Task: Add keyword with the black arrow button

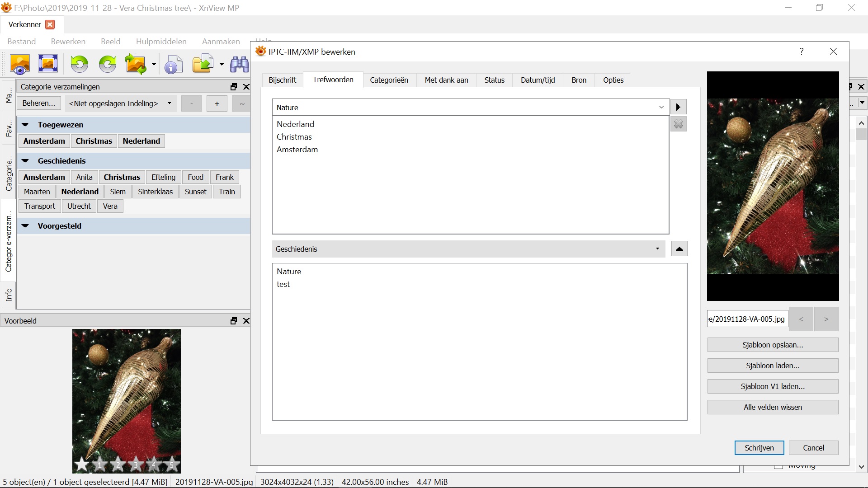Action: pos(678,107)
